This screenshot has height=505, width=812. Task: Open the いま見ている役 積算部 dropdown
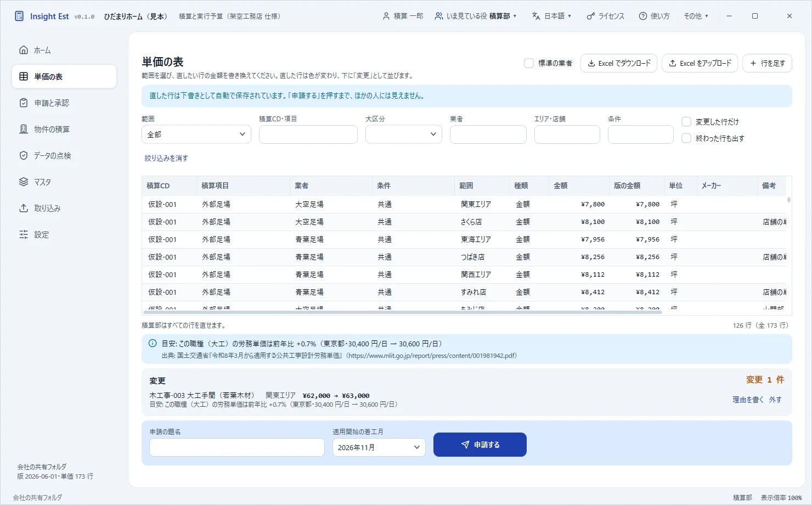[x=476, y=16]
